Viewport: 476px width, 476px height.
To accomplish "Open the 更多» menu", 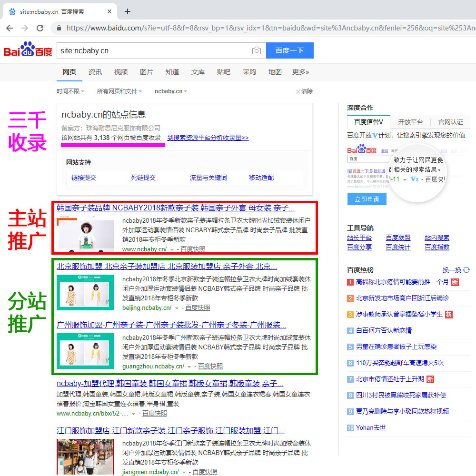I will (x=300, y=72).
